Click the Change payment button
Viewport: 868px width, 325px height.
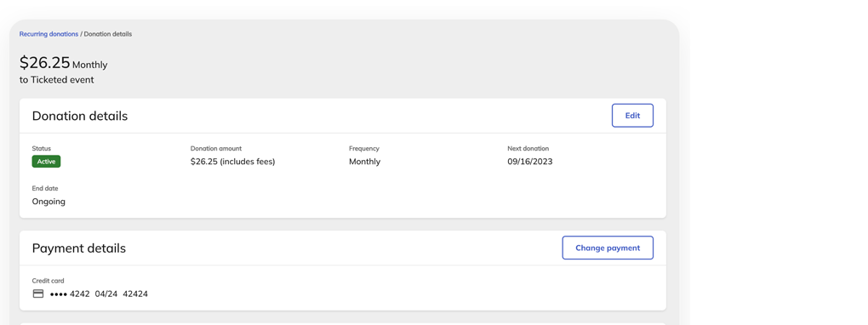coord(608,248)
